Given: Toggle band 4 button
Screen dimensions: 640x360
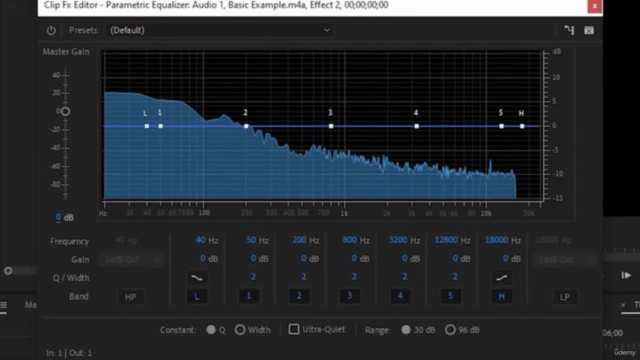Looking at the screenshot, I should tap(400, 296).
